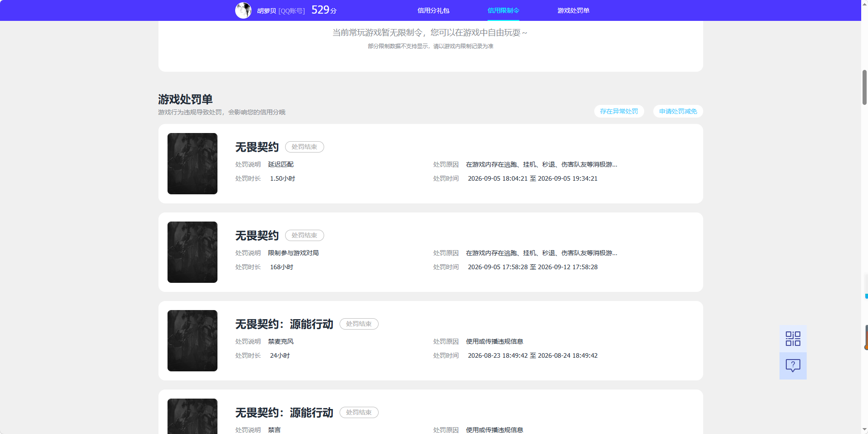Open the help question-mark chat icon

[x=793, y=366]
